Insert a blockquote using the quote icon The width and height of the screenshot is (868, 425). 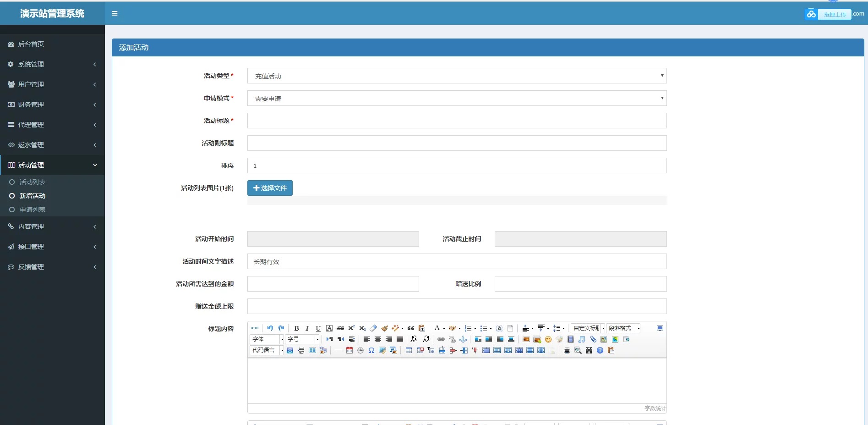point(411,328)
